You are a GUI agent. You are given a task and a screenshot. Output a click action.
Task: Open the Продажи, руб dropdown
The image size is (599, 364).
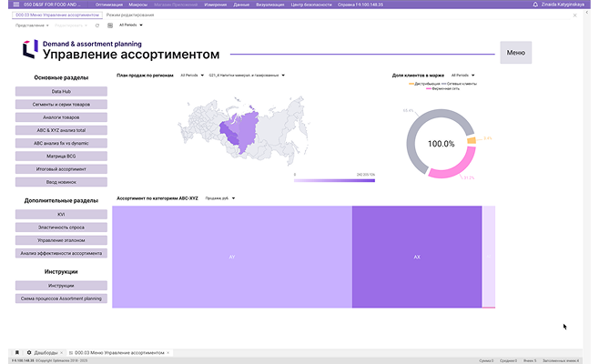(x=219, y=197)
